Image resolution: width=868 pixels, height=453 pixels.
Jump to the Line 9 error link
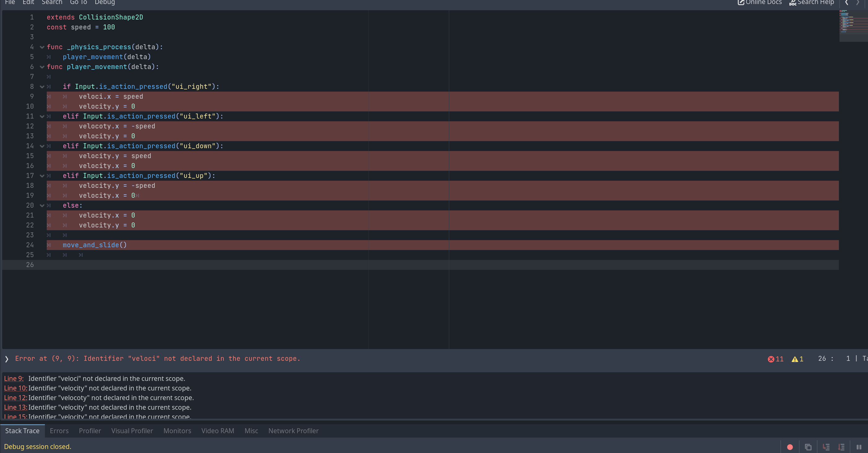point(14,378)
